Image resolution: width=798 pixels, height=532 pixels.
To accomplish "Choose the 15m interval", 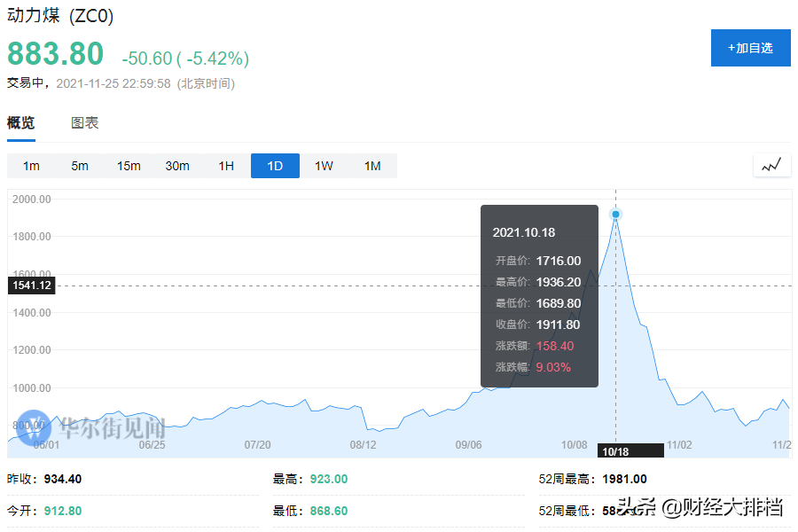I will tap(129, 166).
